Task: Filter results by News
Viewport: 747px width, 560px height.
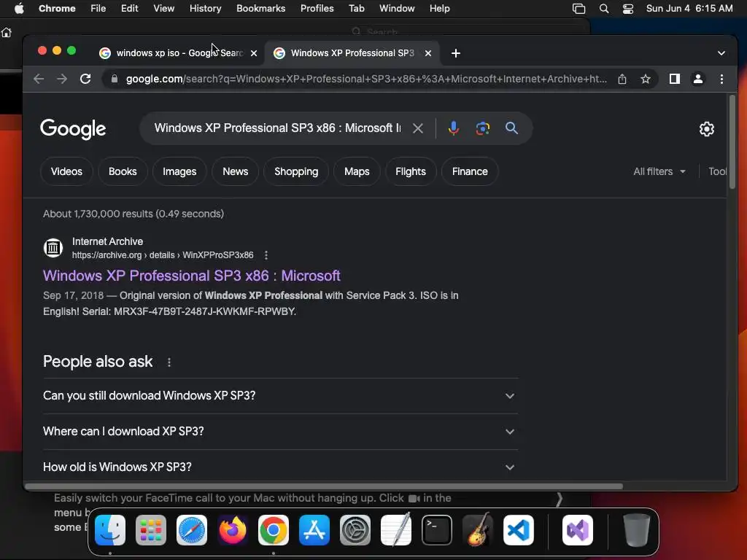Action: pyautogui.click(x=236, y=171)
